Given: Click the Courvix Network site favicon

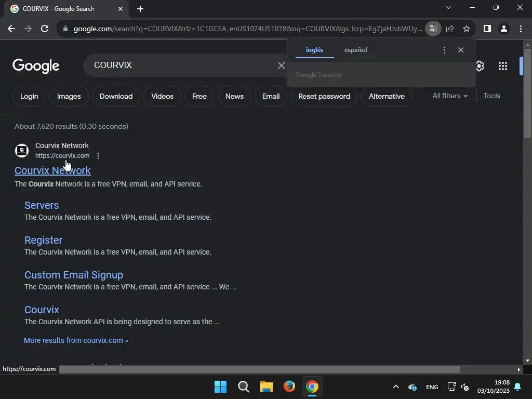Looking at the screenshot, I should point(22,150).
